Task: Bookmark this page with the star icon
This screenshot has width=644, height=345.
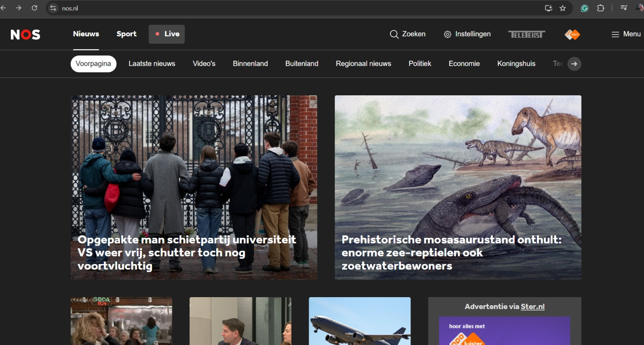Action: coord(563,8)
